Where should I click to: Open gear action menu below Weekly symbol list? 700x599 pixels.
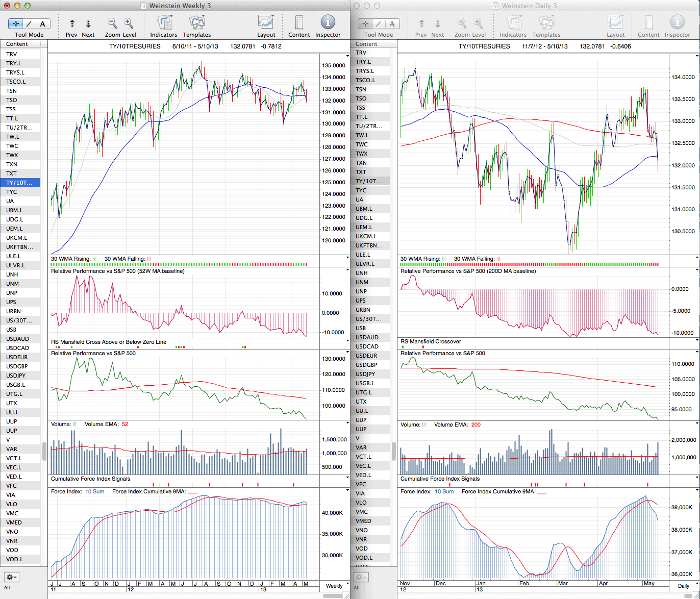coord(12,577)
